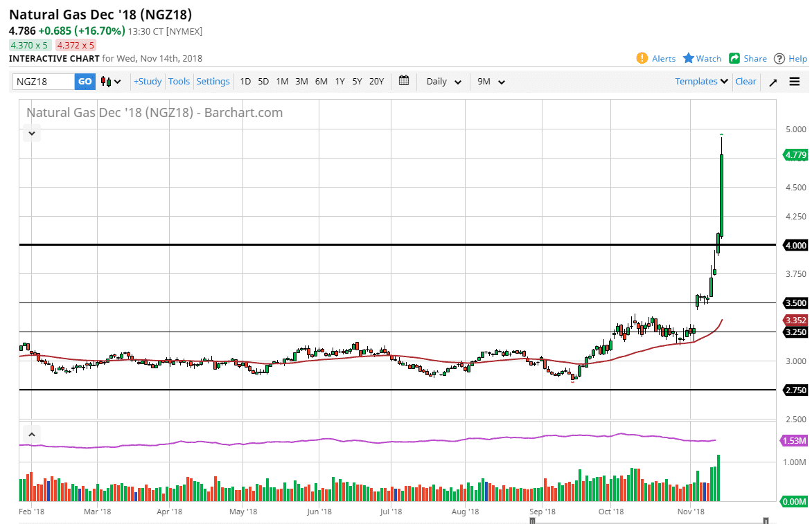This screenshot has width=812, height=524.
Task: Open the 9M period dropdown
Action: coord(491,82)
